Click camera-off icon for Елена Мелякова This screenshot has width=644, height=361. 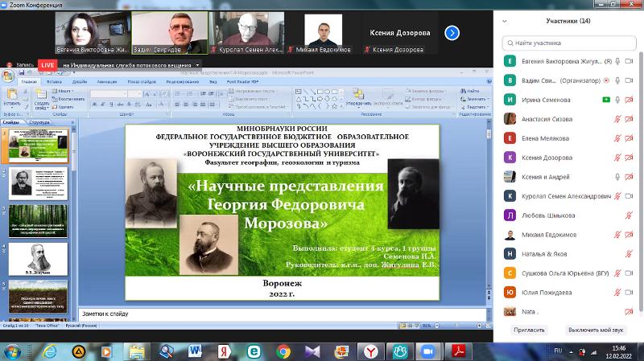point(630,138)
